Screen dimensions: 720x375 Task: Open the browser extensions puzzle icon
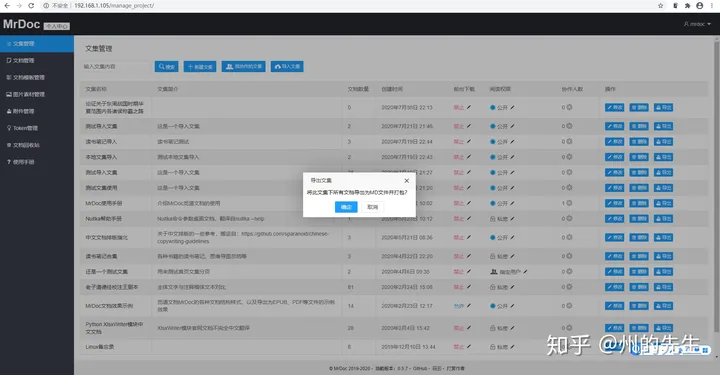687,6
